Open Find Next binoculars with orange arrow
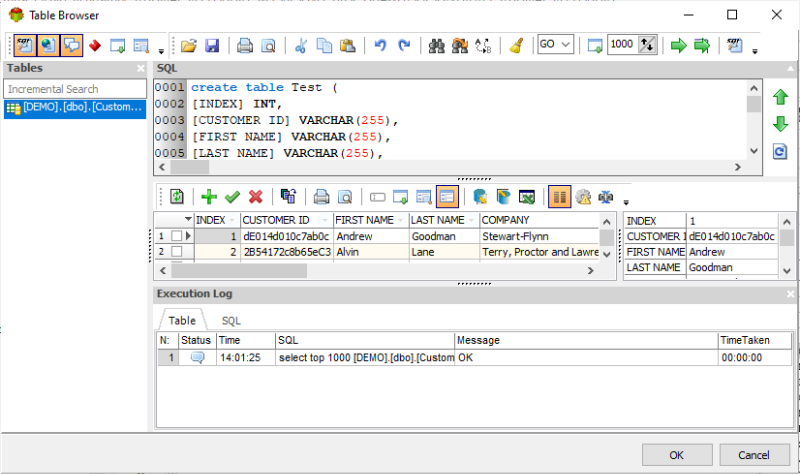 460,46
